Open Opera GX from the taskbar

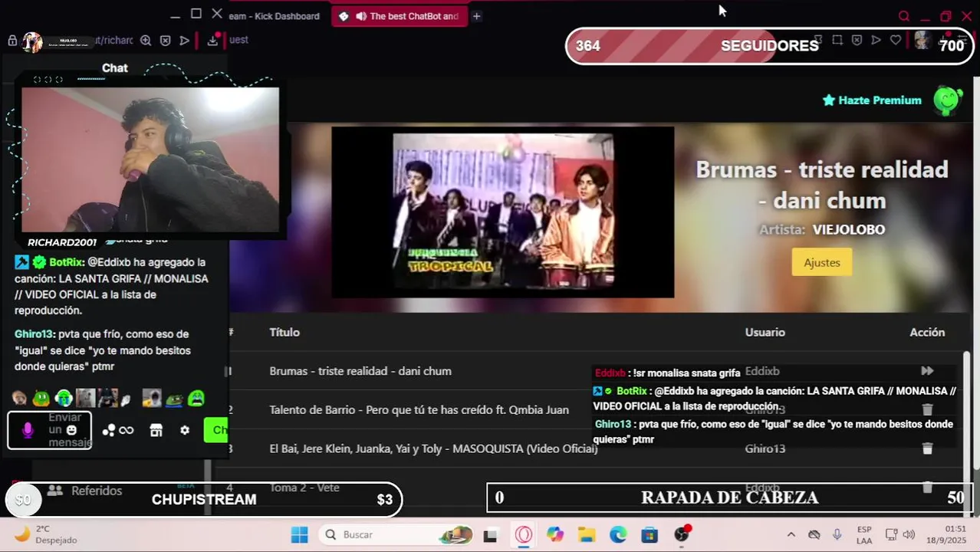[x=524, y=534]
